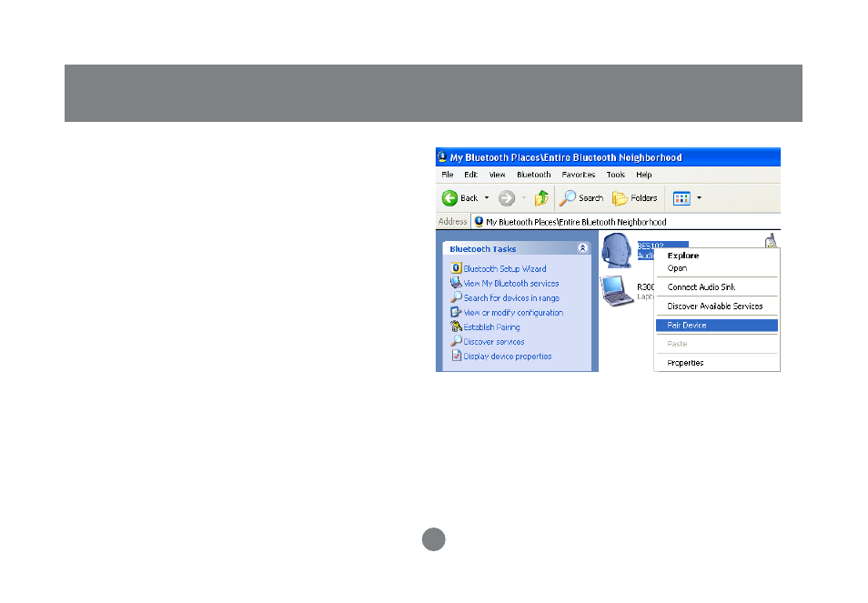868x603 pixels.
Task: Open the View menu
Action: point(497,175)
